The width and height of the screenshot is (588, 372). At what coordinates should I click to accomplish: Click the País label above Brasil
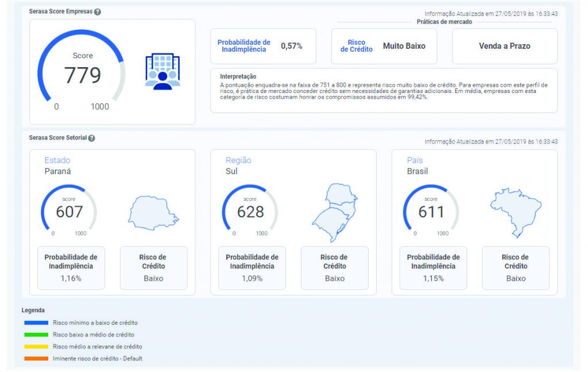[x=415, y=160]
